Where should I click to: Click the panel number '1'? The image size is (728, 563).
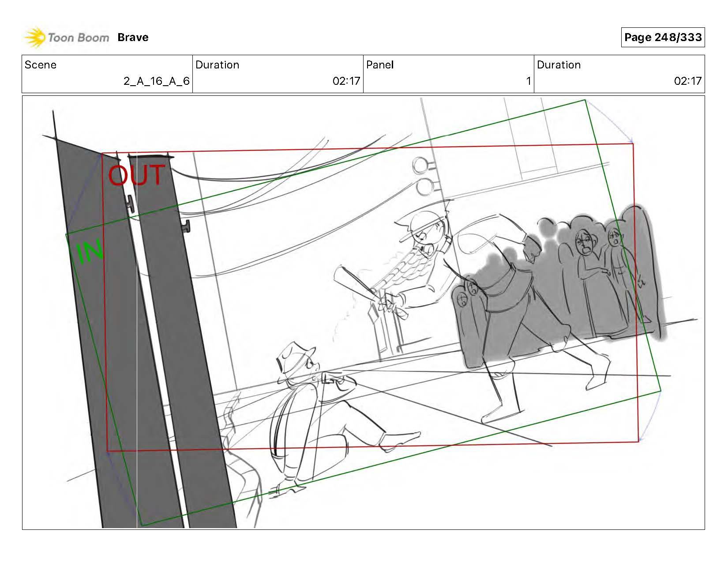tap(528, 81)
